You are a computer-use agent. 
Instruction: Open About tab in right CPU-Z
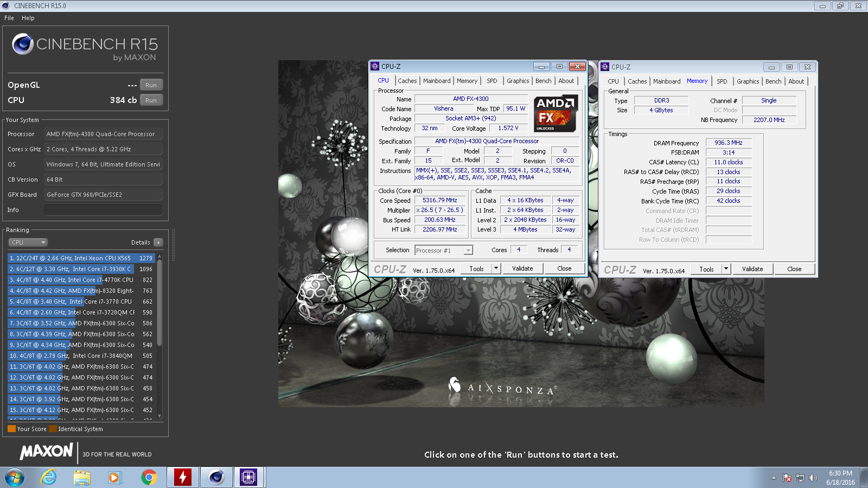click(796, 81)
